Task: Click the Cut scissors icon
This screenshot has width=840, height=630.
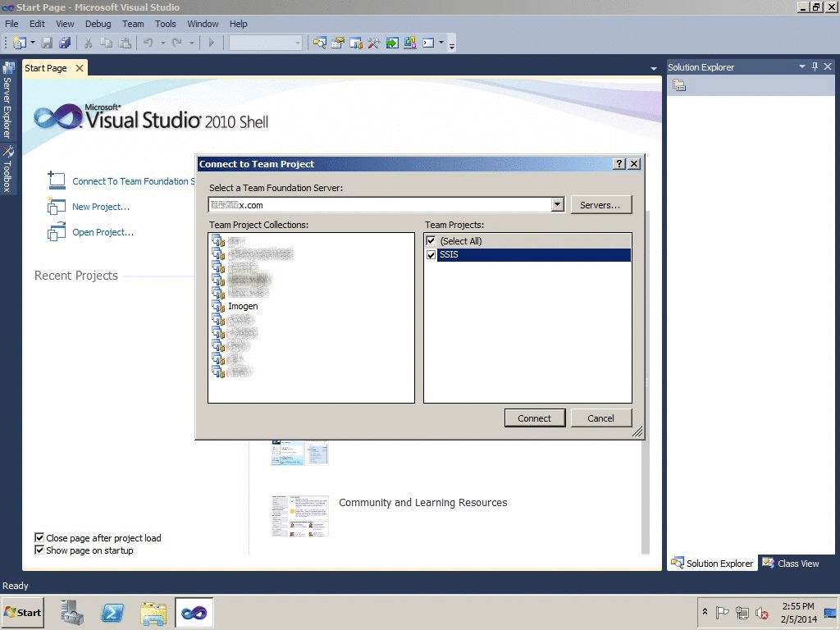Action: (89, 43)
